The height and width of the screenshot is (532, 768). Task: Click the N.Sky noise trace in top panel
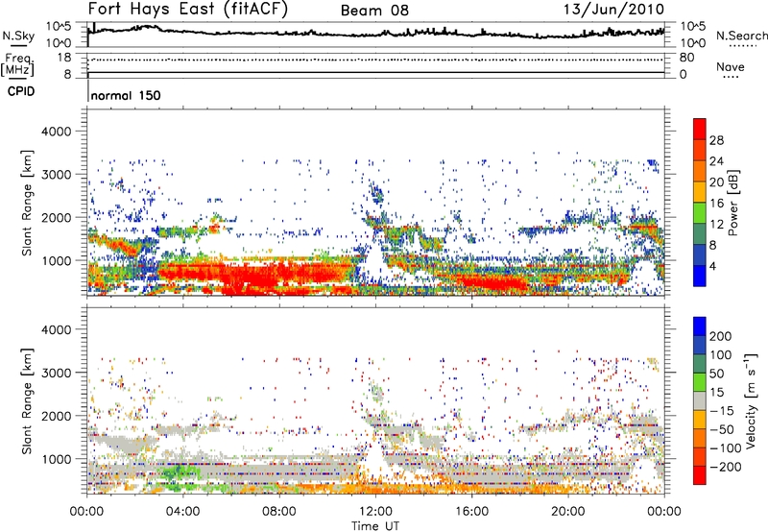tap(375, 34)
